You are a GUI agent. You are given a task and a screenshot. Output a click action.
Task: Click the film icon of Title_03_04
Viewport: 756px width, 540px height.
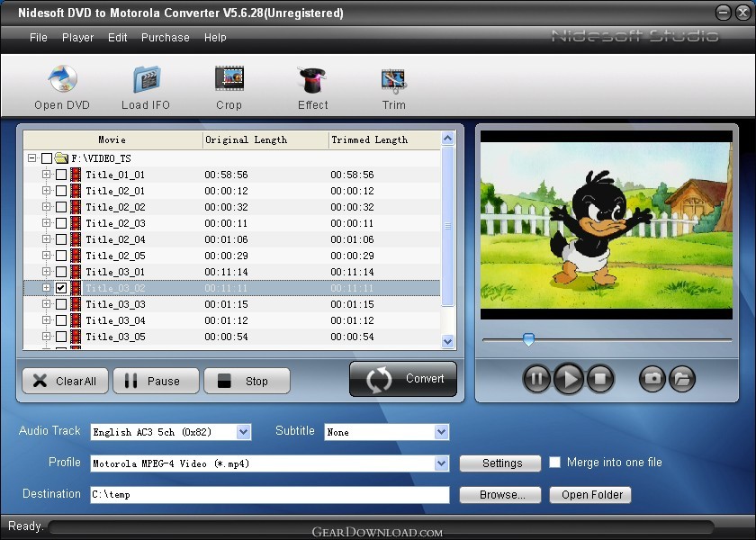click(76, 320)
